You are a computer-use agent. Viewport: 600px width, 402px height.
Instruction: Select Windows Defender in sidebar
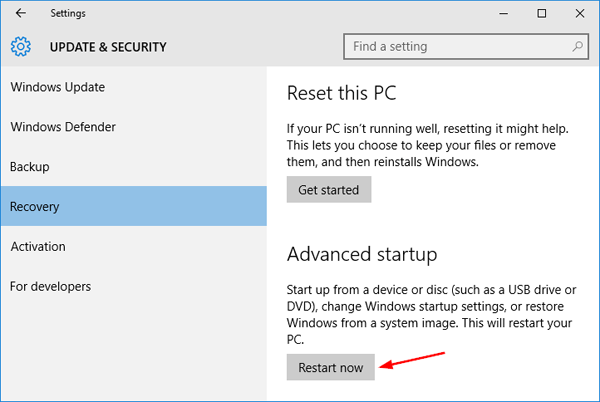click(x=63, y=127)
